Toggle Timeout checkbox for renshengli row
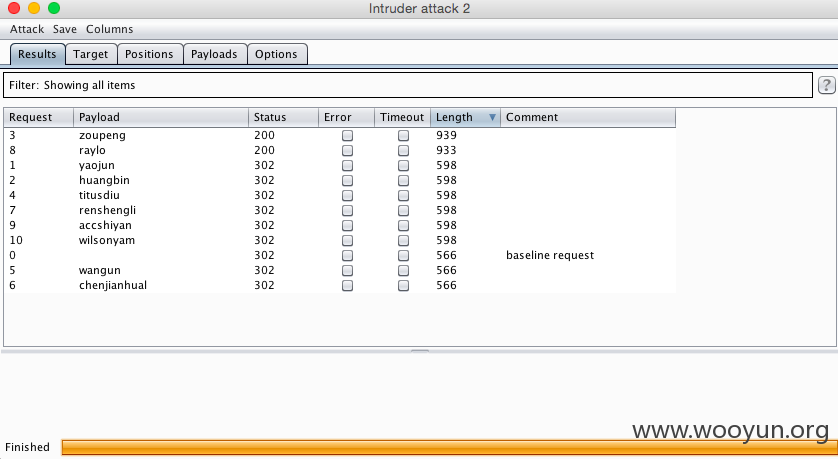This screenshot has width=838, height=459. 404,211
